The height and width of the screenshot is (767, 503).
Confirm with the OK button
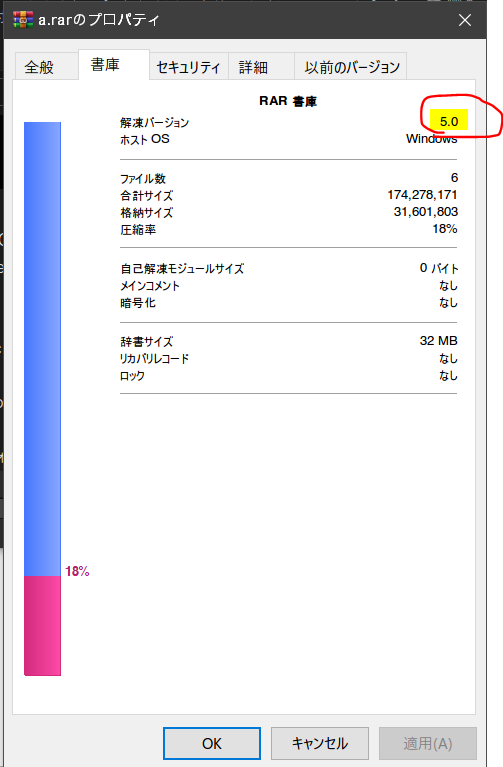tap(212, 744)
